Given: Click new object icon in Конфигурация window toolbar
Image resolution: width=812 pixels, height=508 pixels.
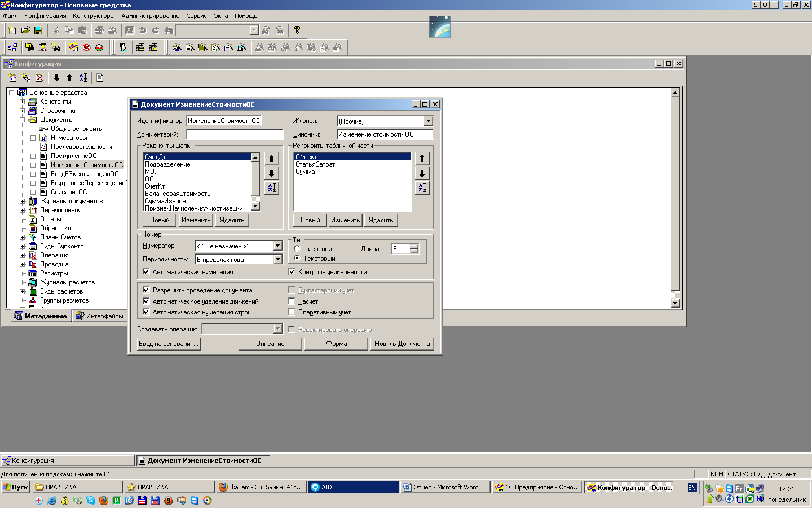Looking at the screenshot, I should (x=13, y=78).
